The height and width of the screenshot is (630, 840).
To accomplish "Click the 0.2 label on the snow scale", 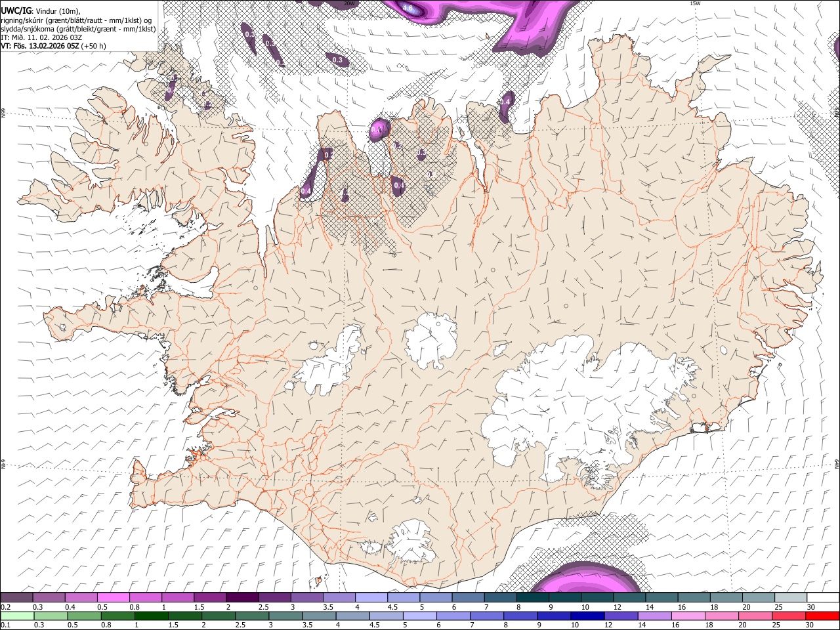I will point(5,607).
